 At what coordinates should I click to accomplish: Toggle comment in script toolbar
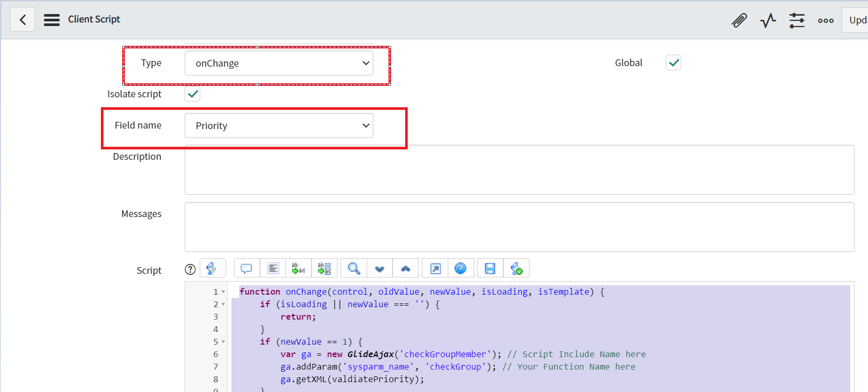(x=247, y=269)
